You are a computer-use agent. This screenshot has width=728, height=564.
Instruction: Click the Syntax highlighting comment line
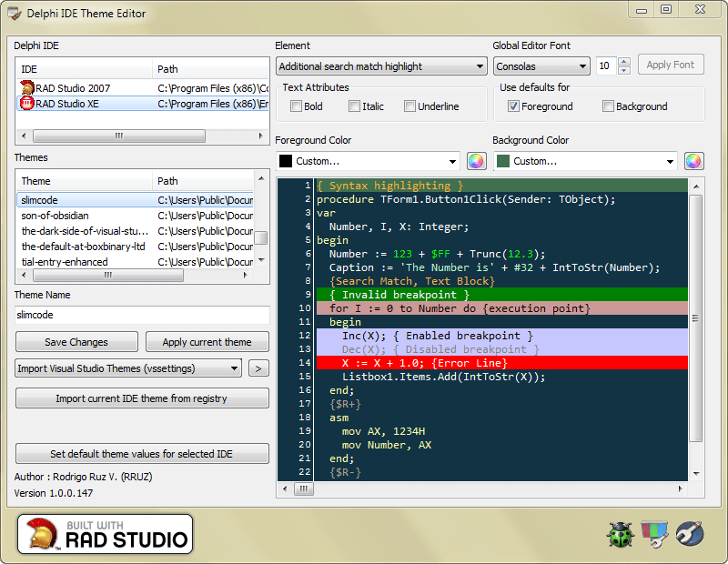pos(502,186)
